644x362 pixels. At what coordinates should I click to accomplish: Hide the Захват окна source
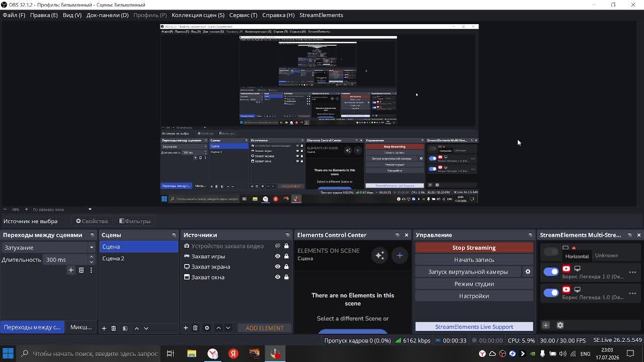[x=277, y=277]
